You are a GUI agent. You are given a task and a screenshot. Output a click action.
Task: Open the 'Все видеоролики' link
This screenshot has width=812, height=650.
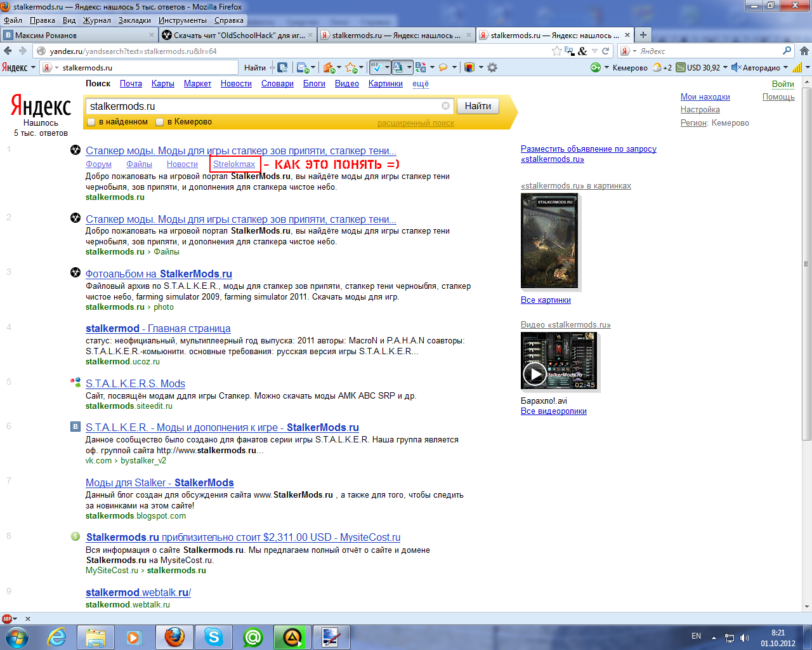[554, 411]
